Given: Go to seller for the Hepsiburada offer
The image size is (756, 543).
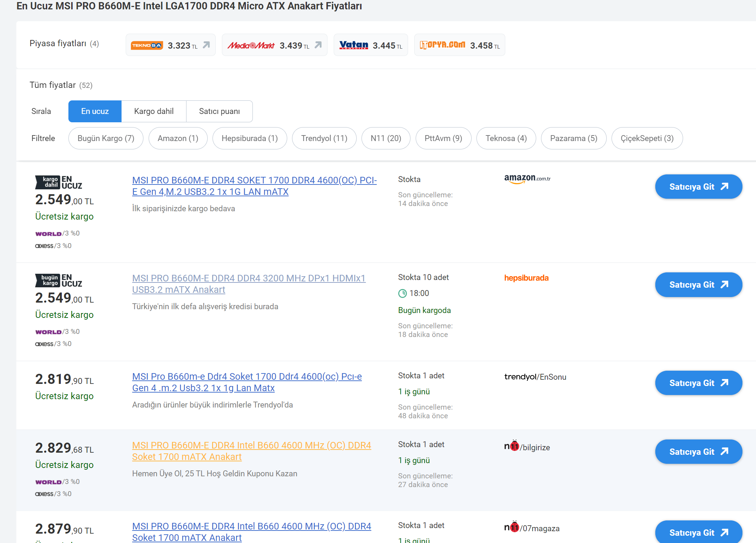Looking at the screenshot, I should (699, 285).
